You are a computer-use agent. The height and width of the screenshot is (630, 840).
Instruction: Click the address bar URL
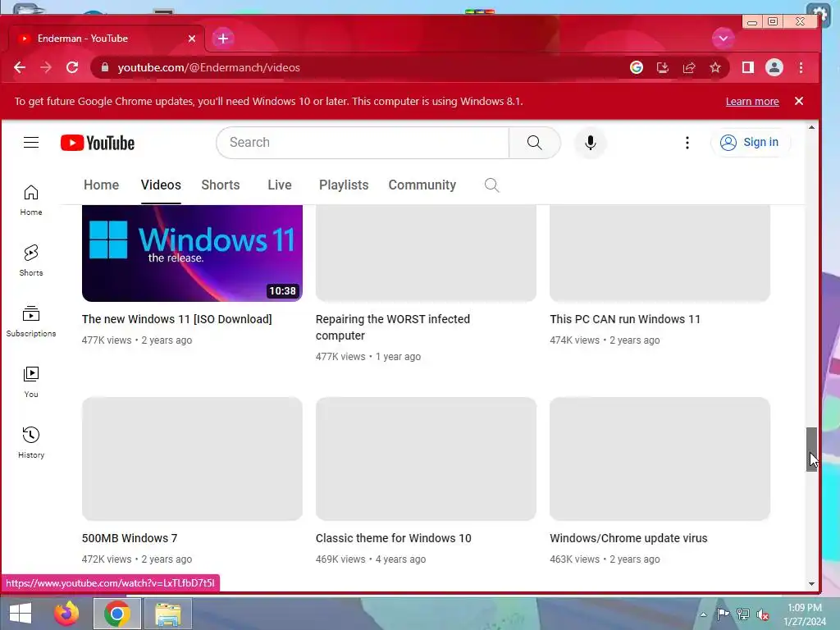209,67
